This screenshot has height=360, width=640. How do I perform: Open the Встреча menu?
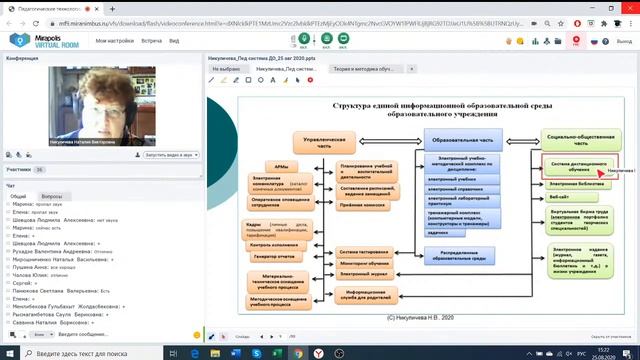click(151, 41)
